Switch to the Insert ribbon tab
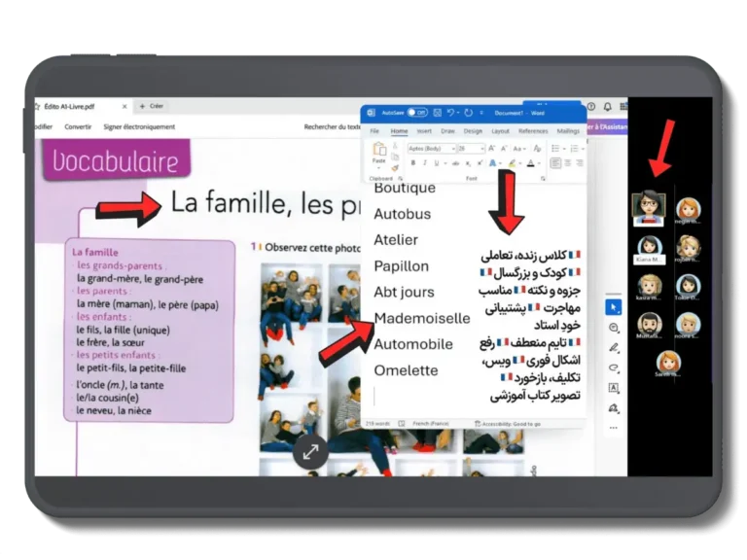The image size is (747, 560). [x=424, y=131]
